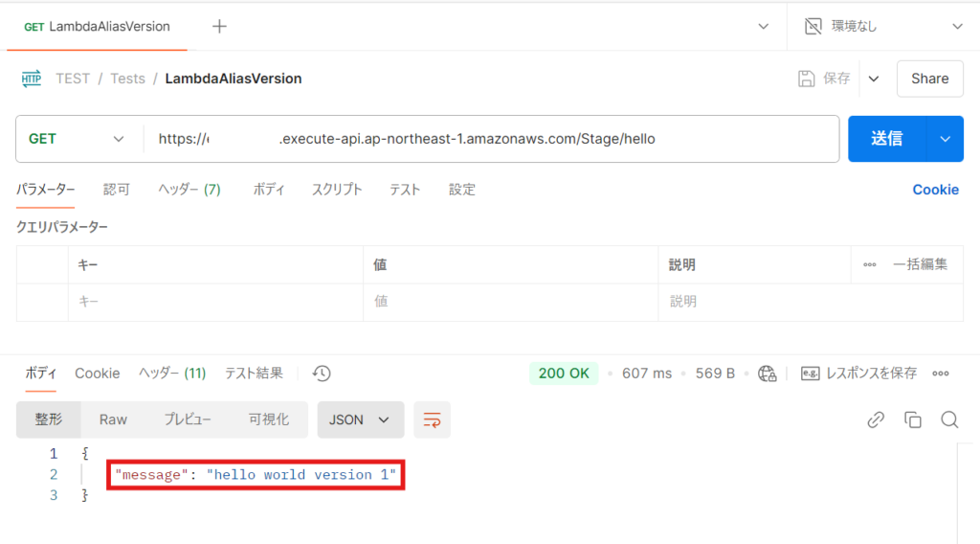This screenshot has width=980, height=544.
Task: Click the query parameter 値 input cell
Action: (511, 302)
